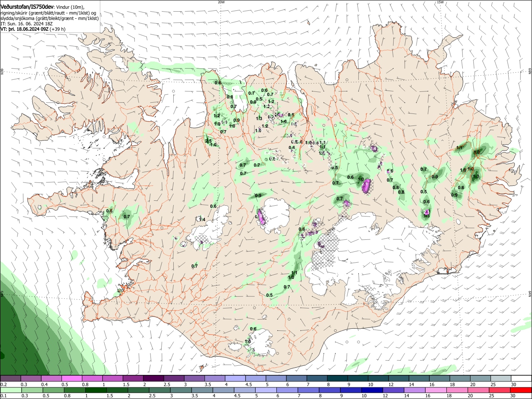Select the pink swatch labelled 16, lower legend row

pyautogui.click(x=436, y=390)
